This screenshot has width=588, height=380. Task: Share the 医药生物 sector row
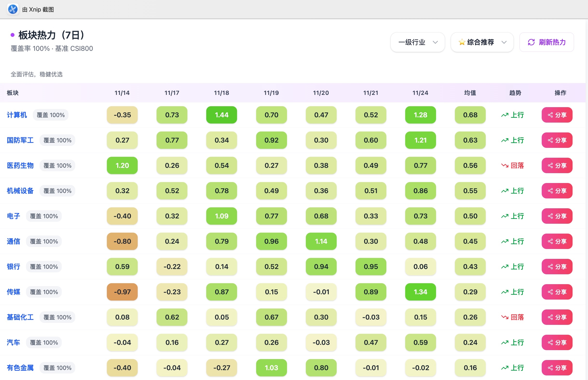[x=557, y=166]
